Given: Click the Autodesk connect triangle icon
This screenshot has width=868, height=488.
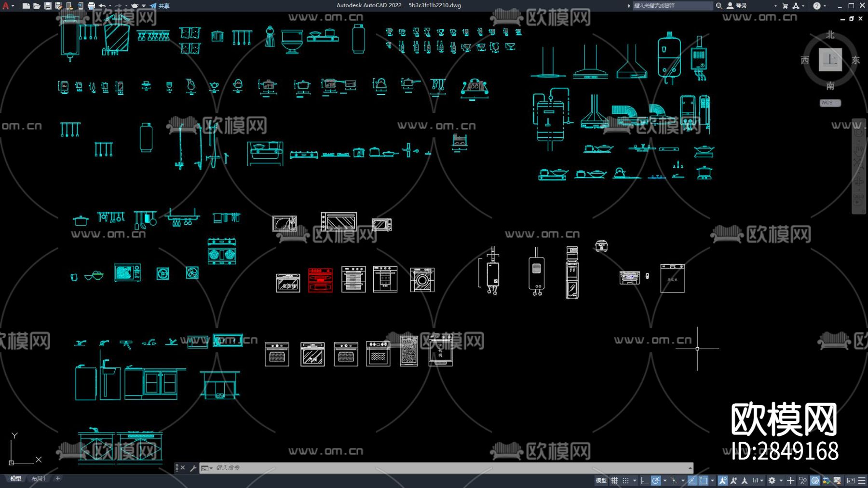Looking at the screenshot, I should tap(796, 6).
